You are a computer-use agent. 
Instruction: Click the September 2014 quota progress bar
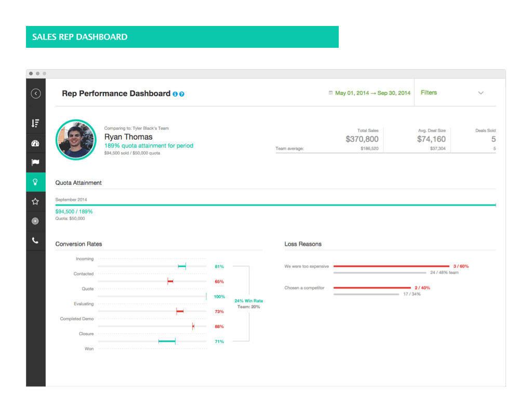pos(275,205)
